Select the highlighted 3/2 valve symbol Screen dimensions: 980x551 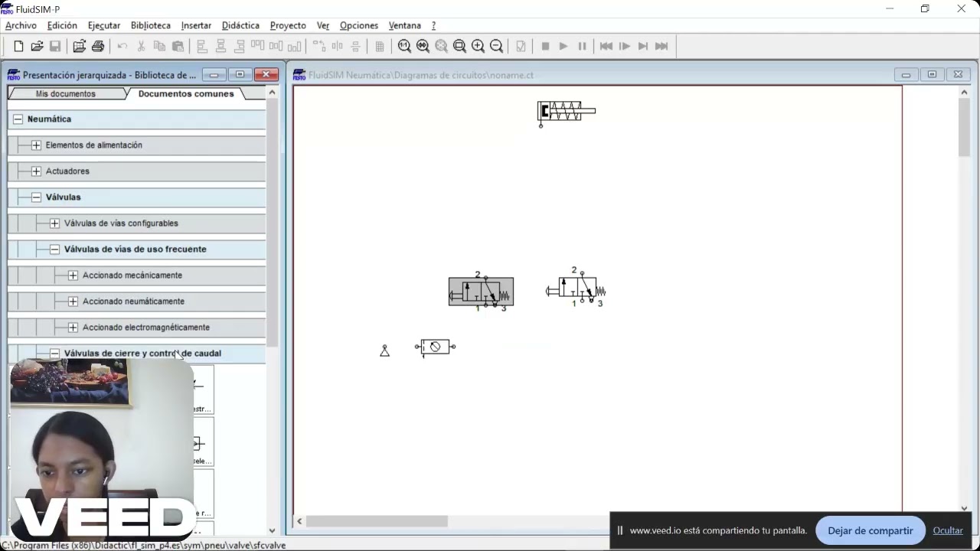tap(481, 292)
